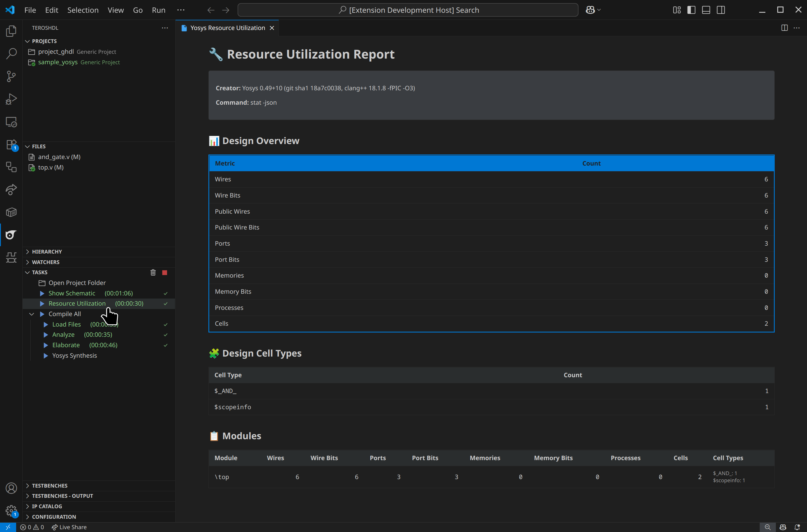Open the TerosHDL view in activity bar

[x=11, y=235]
